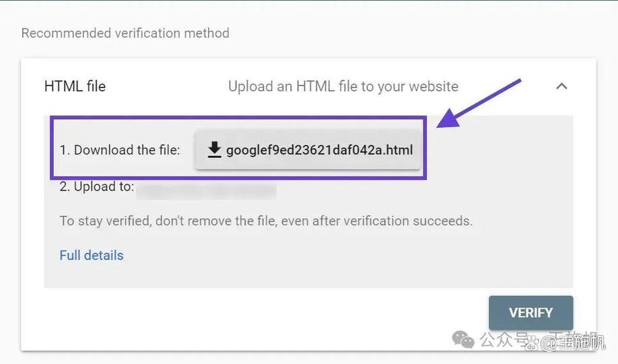The height and width of the screenshot is (364, 618).
Task: Click the '.html' extension in the filename
Action: (x=397, y=150)
